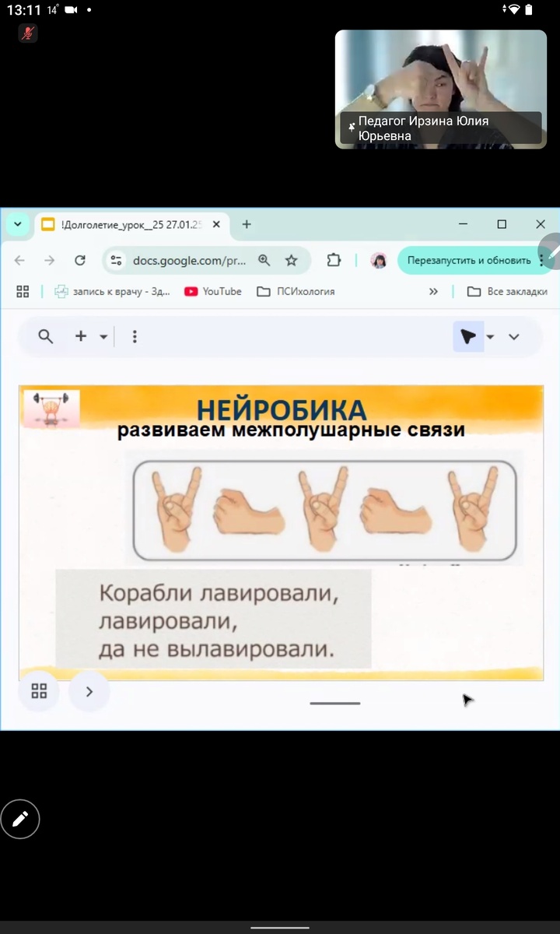Viewport: 560px width, 934px height.
Task: Open the slide grid view button
Action: 39,690
